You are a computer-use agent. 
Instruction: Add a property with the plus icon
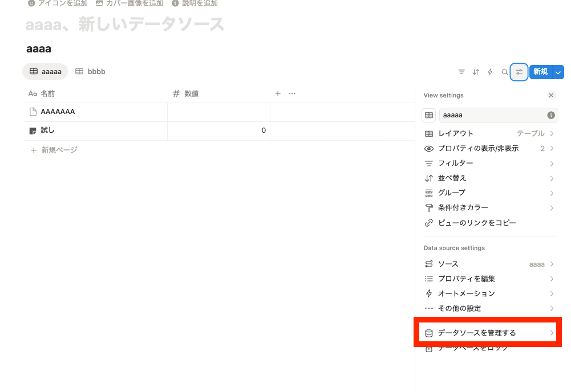click(278, 93)
